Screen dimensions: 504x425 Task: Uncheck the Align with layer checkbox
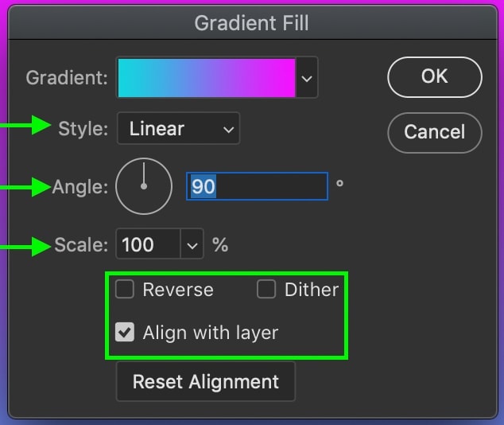125,332
